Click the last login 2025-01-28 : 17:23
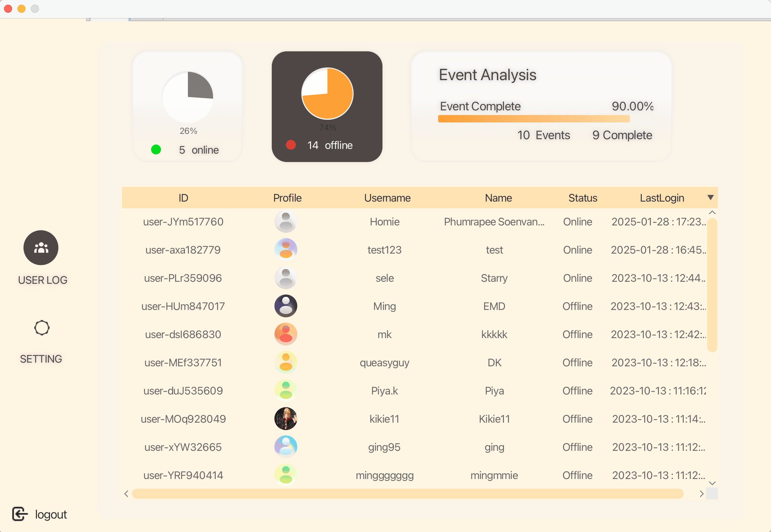 tap(659, 222)
